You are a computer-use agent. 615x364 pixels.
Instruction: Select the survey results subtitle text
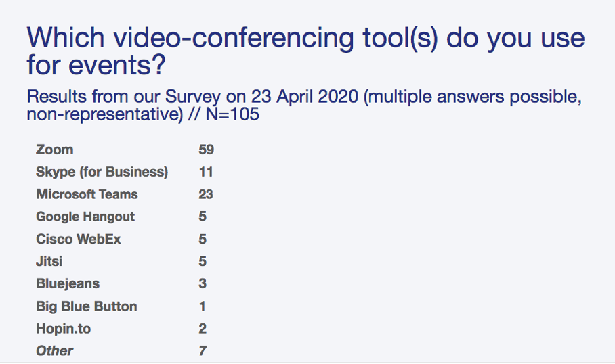coord(303,105)
